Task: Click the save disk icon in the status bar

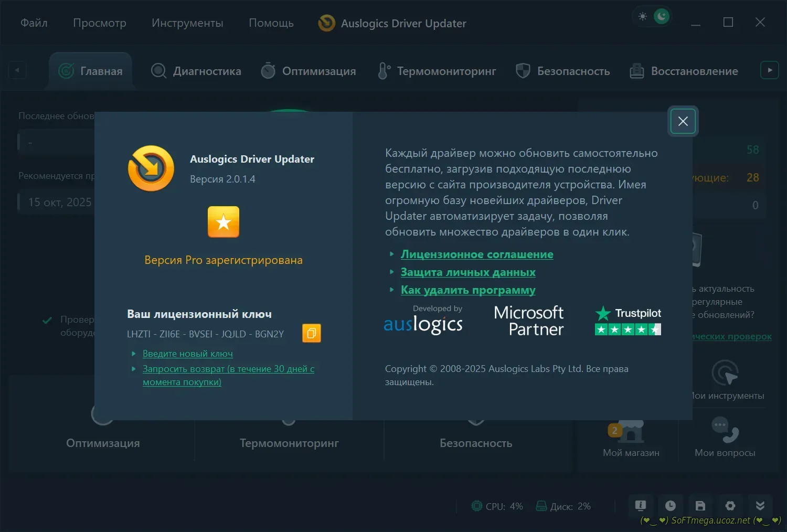Action: coord(700,506)
